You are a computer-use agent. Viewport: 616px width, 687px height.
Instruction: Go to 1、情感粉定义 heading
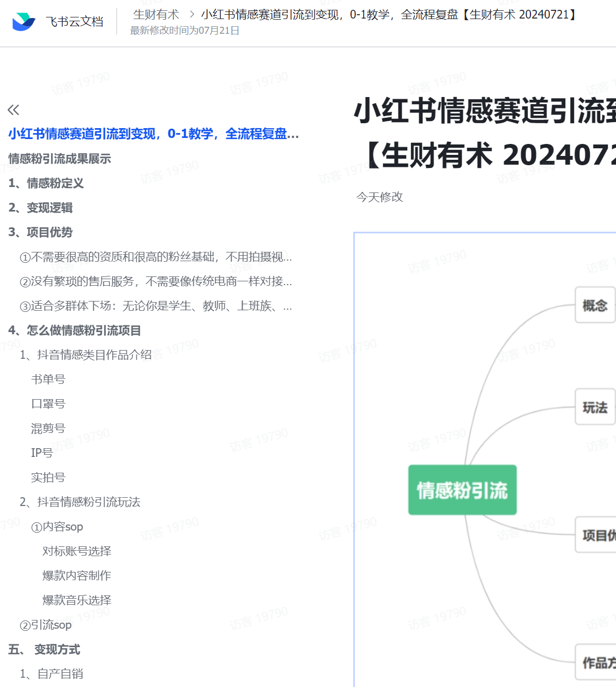(46, 183)
